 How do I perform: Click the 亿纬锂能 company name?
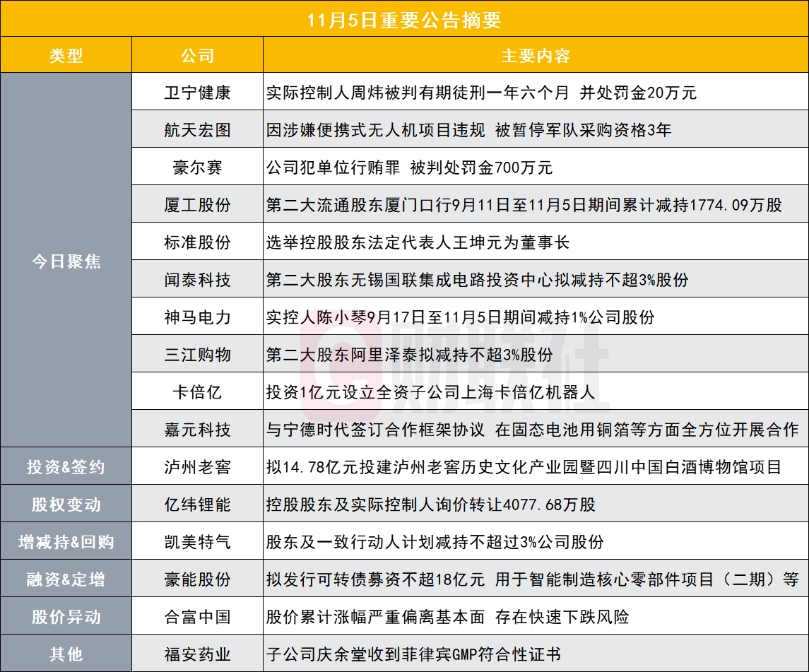point(197,505)
